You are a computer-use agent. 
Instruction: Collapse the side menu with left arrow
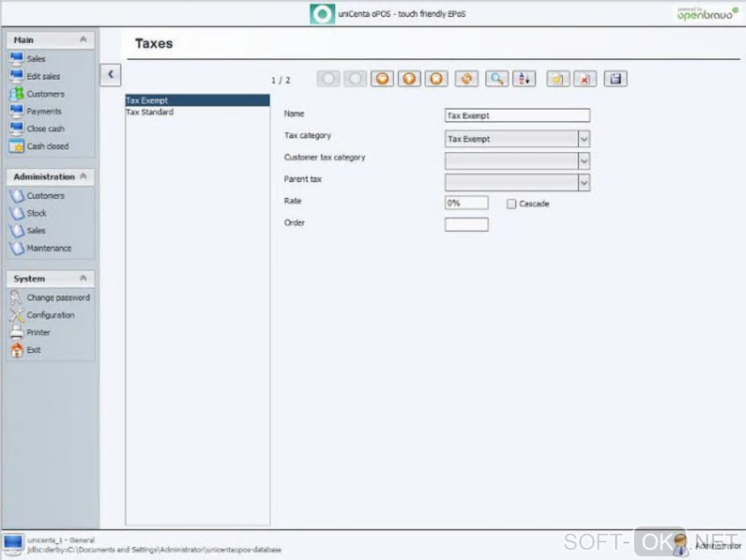[x=110, y=75]
